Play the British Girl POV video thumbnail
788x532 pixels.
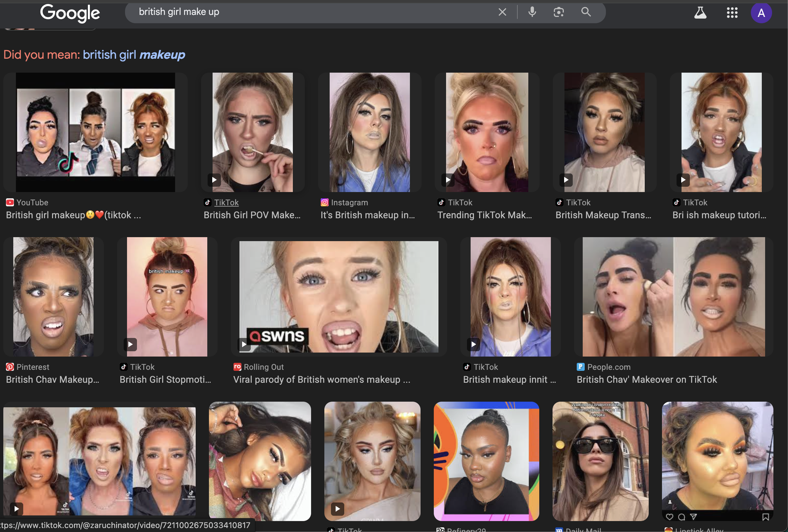pos(252,132)
